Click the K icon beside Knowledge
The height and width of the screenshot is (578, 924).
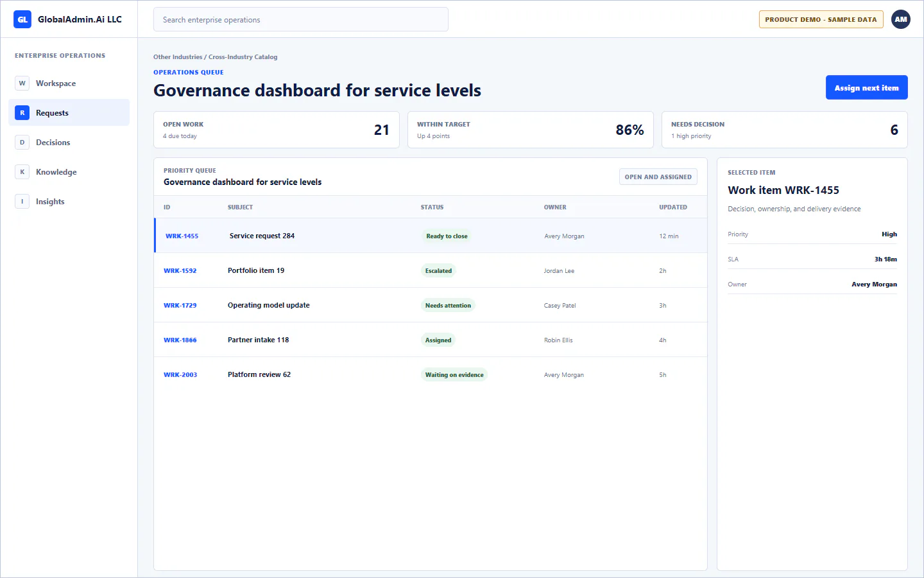pos(22,172)
